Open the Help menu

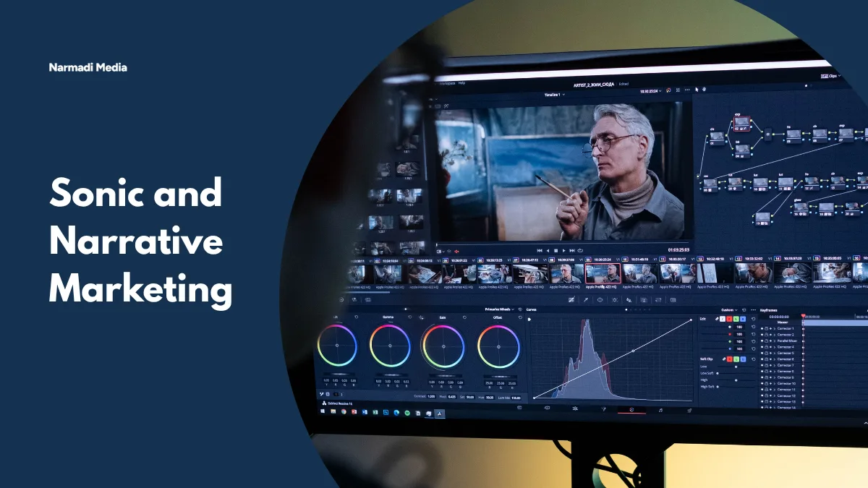tap(461, 83)
